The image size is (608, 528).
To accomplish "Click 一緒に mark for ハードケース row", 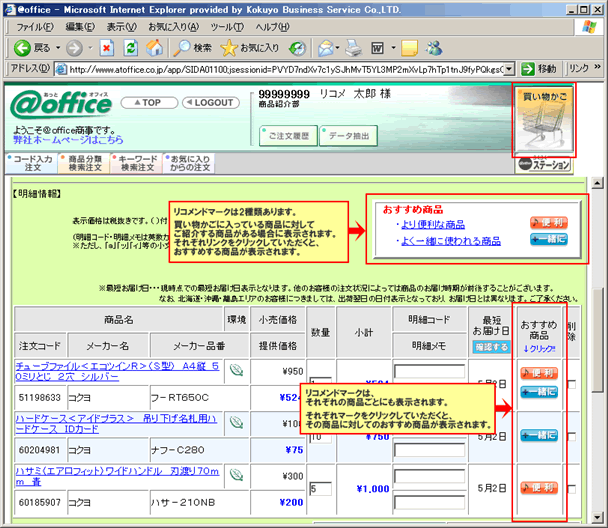I will pyautogui.click(x=539, y=435).
